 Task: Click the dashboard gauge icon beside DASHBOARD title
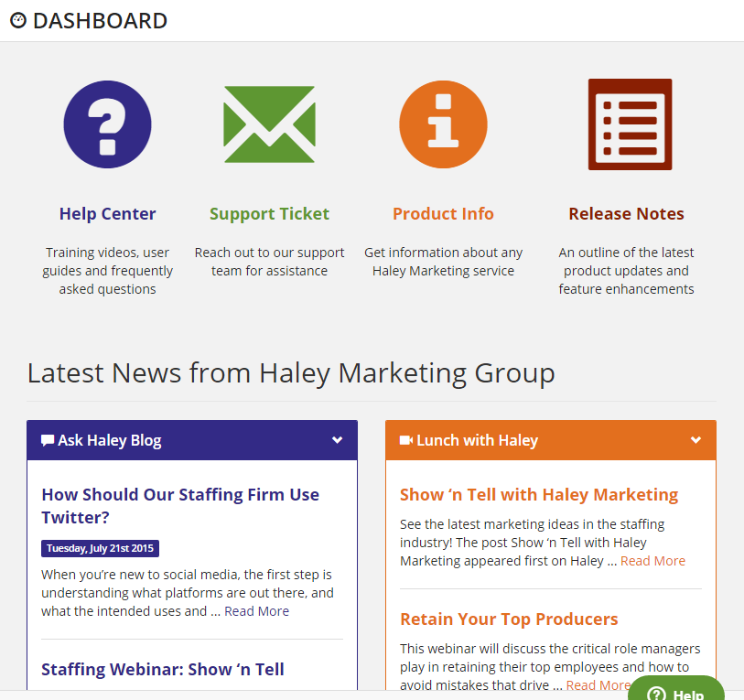[18, 20]
